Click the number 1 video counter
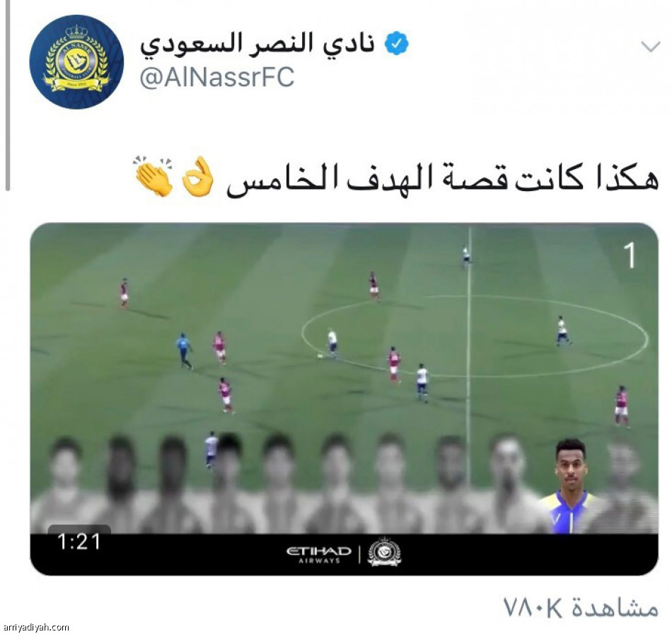The height and width of the screenshot is (634, 672). coord(629,256)
